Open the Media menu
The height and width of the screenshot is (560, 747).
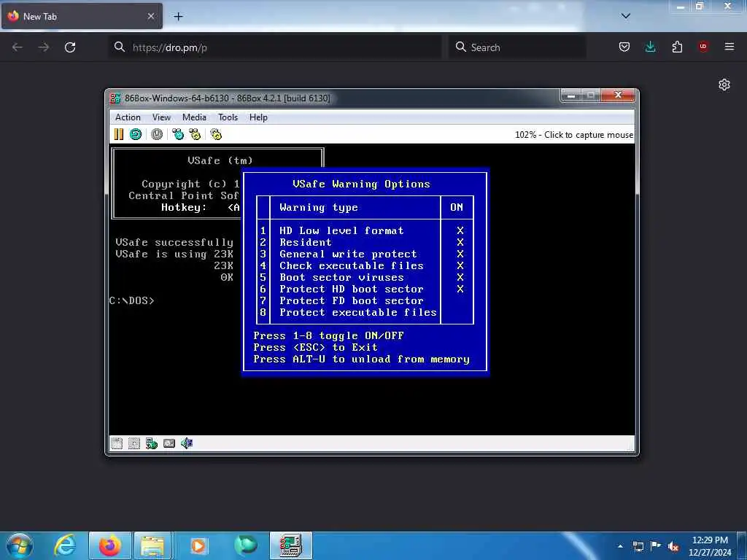(194, 117)
